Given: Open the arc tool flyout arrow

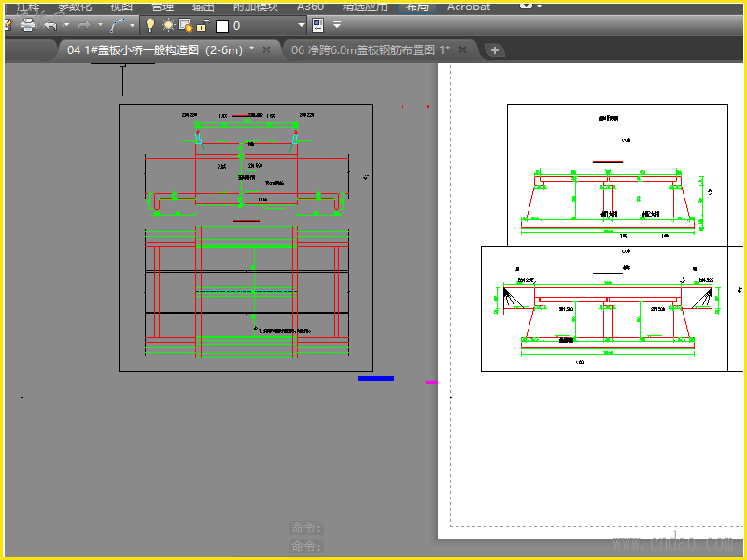Looking at the screenshot, I should (133, 25).
